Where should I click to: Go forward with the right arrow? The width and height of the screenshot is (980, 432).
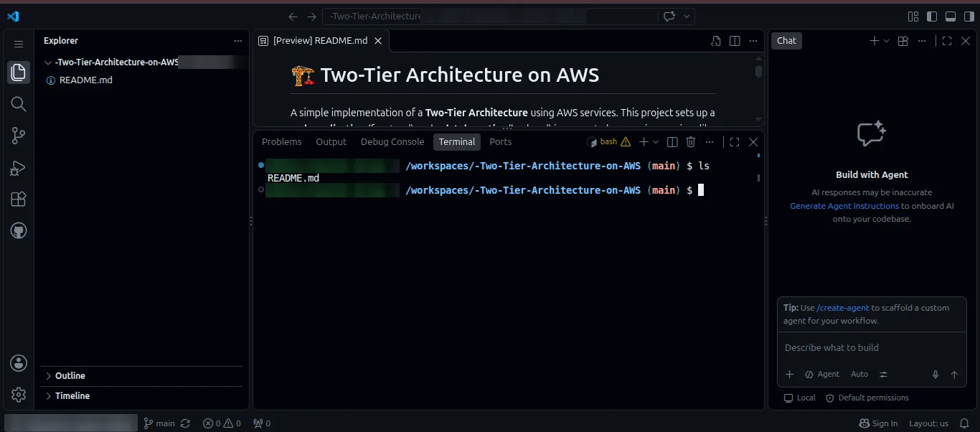point(311,17)
